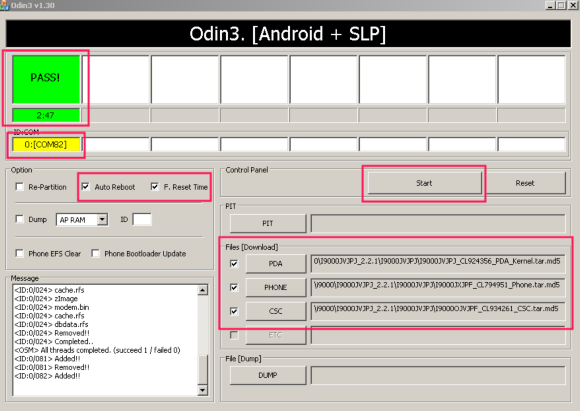Select the '<ID:0/024> modem.bin' log line
This screenshot has width=580, height=411.
tap(52, 307)
